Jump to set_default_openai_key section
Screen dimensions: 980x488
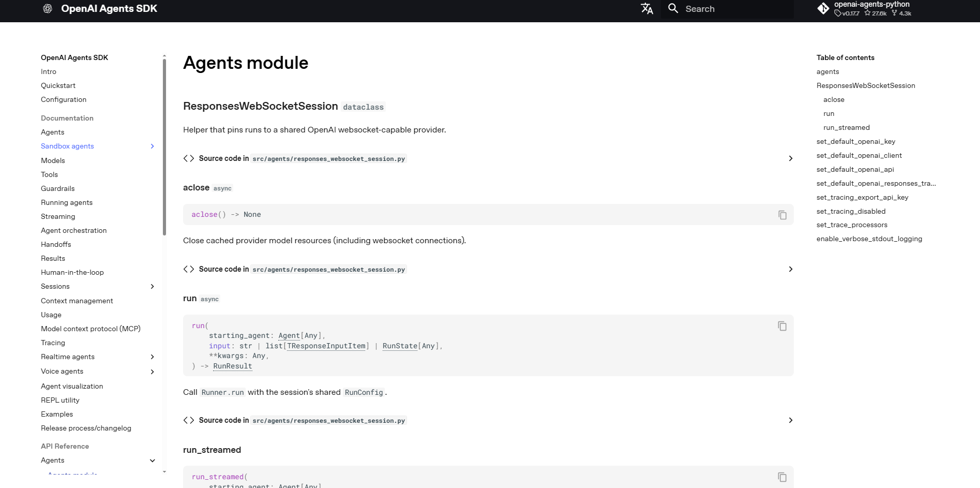click(x=856, y=142)
